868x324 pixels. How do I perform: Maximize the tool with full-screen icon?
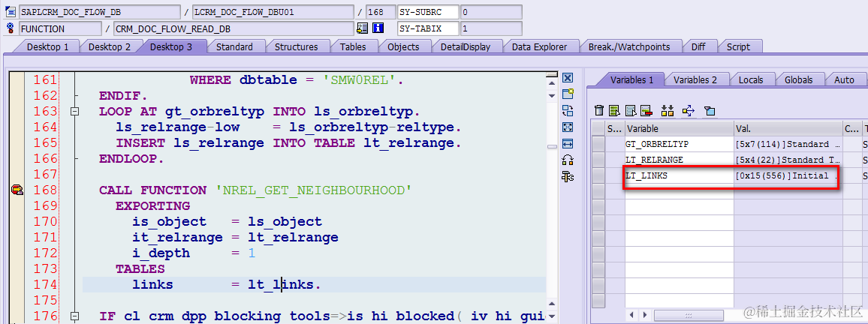(x=568, y=127)
